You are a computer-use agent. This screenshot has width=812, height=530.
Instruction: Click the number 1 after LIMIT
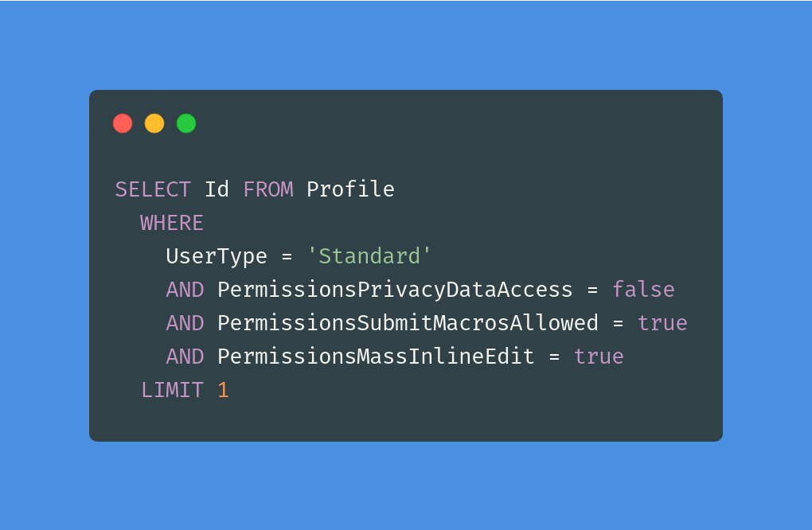[223, 390]
